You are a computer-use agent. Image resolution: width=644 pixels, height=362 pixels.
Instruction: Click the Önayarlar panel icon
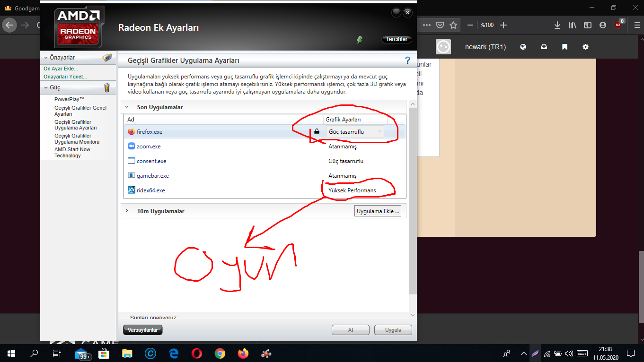(107, 58)
